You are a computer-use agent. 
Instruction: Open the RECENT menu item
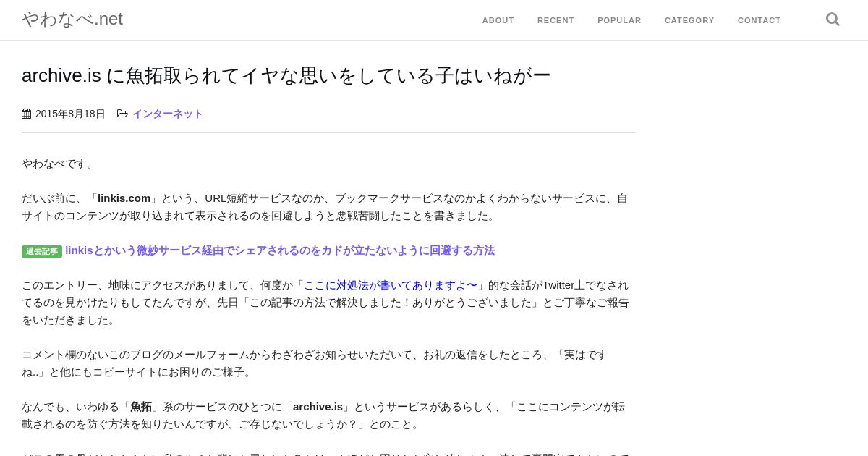(x=556, y=20)
